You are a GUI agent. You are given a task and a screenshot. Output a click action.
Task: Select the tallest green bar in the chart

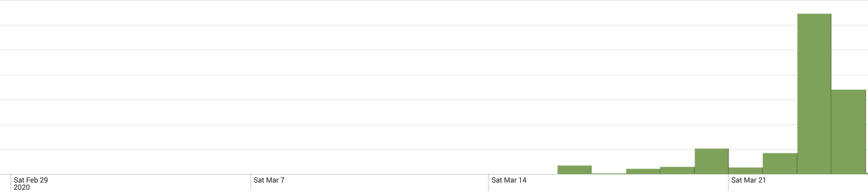(x=814, y=94)
